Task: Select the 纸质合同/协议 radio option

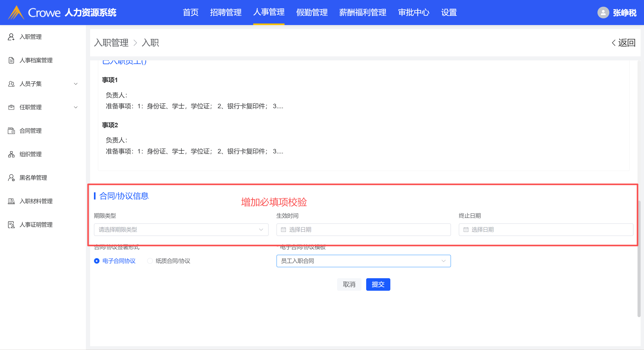Action: coord(150,261)
